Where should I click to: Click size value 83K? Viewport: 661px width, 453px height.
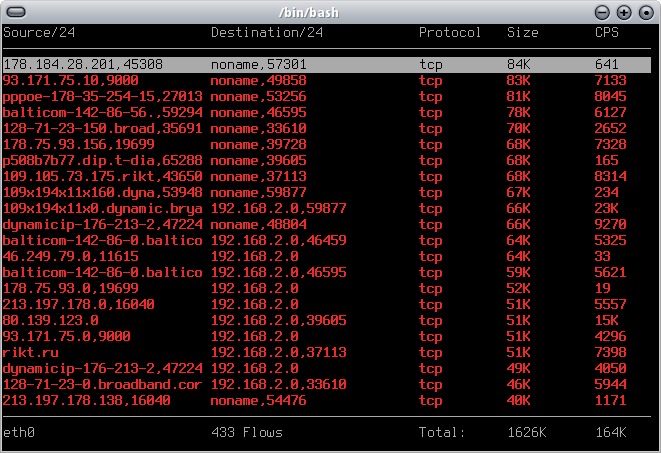518,80
